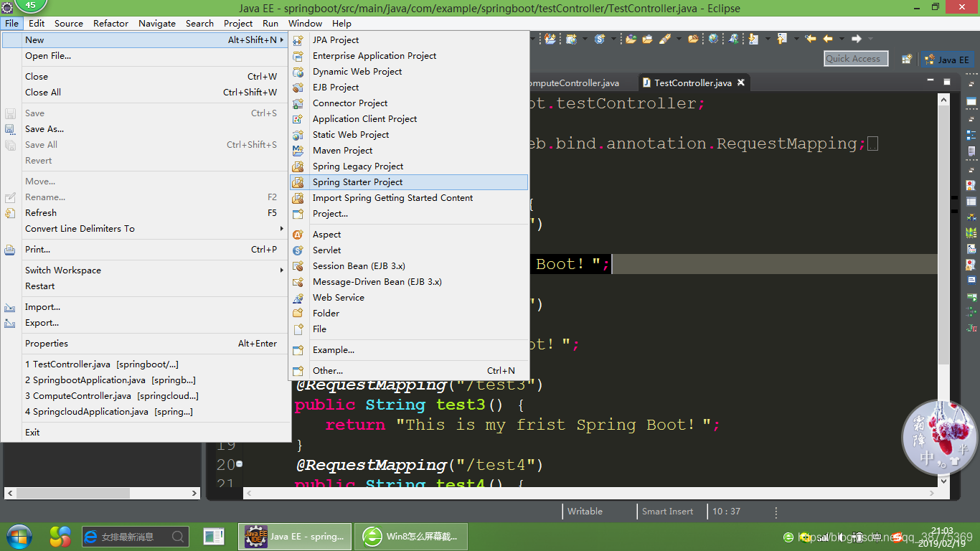
Task: Choose Import Spring Getting Started Content
Action: click(409, 198)
